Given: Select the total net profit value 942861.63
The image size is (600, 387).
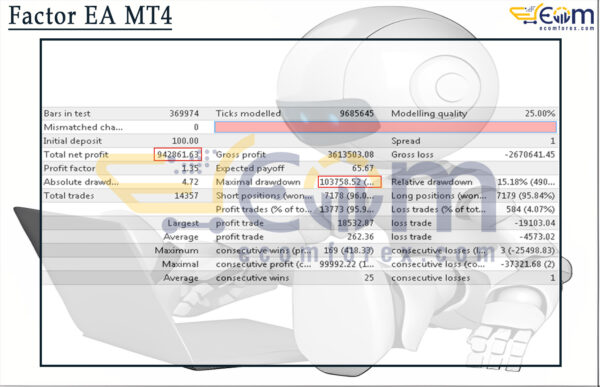Looking at the screenshot, I should click(x=178, y=155).
